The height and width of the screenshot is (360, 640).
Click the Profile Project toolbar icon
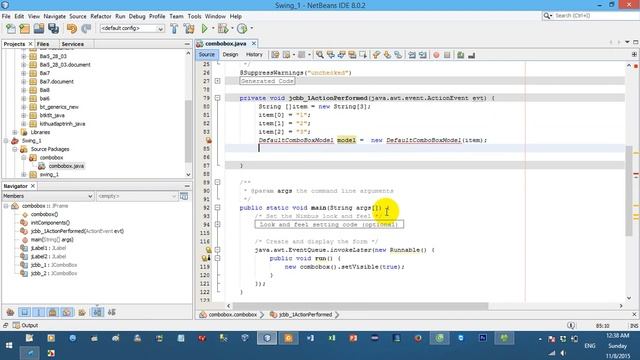click(242, 29)
